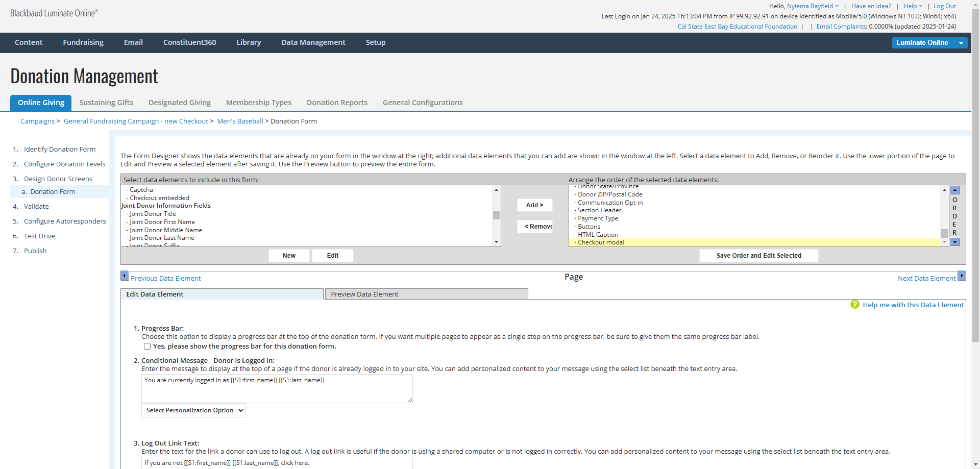Enable the show progress bar checkbox
This screenshot has height=469, width=980.
(x=147, y=346)
